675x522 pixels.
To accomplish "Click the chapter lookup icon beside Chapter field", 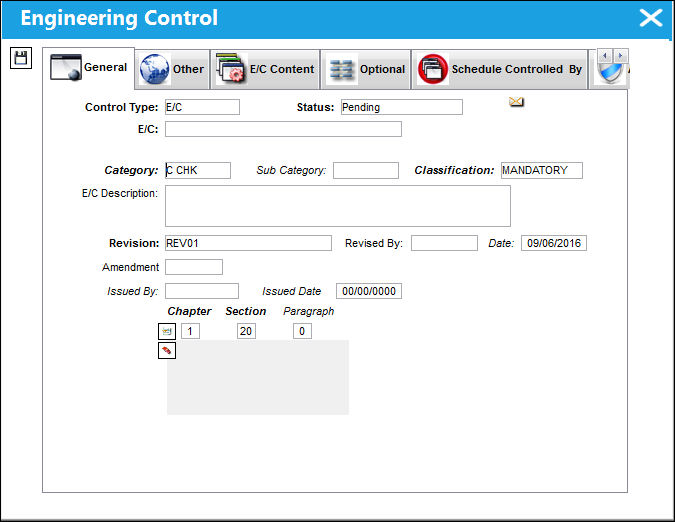I will tap(167, 331).
